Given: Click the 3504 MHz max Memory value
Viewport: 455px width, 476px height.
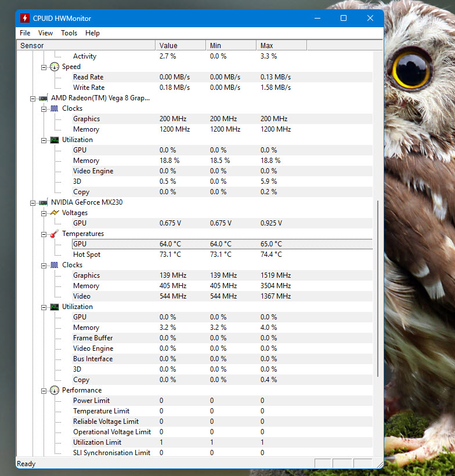Looking at the screenshot, I should [x=276, y=286].
